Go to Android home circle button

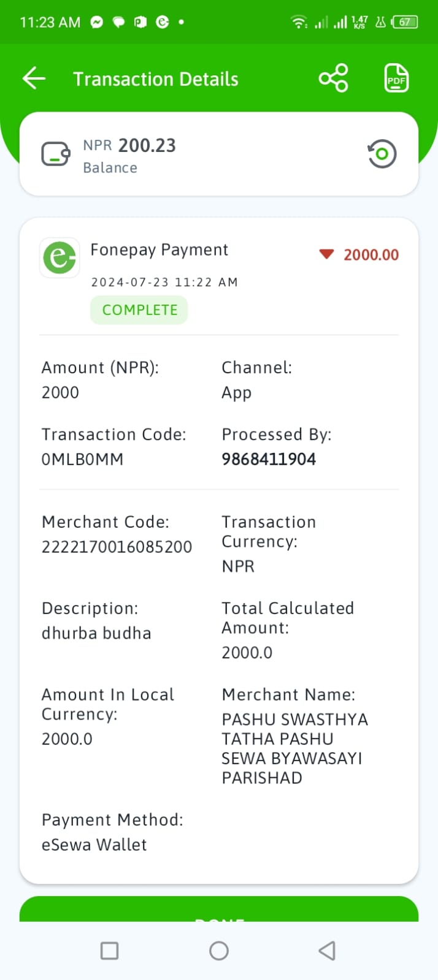(219, 951)
